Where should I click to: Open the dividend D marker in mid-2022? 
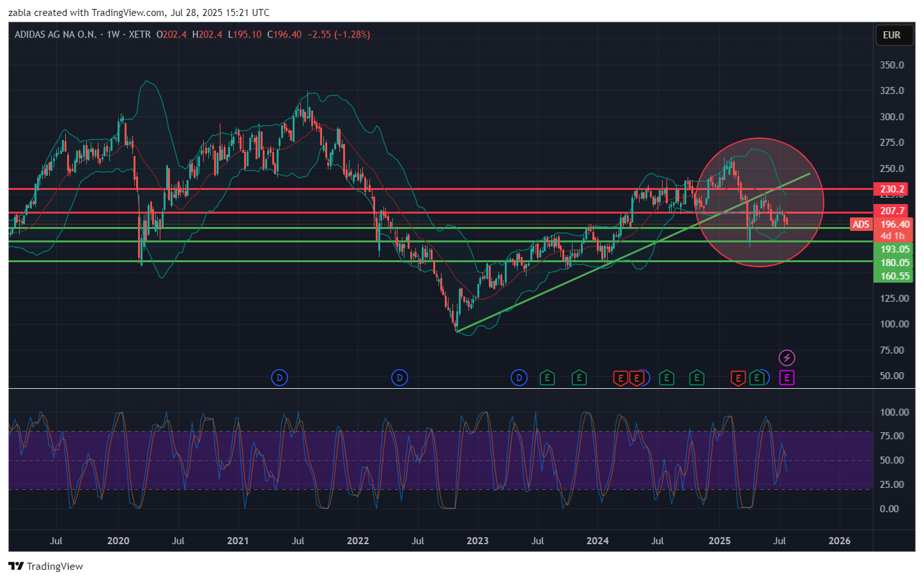click(399, 378)
